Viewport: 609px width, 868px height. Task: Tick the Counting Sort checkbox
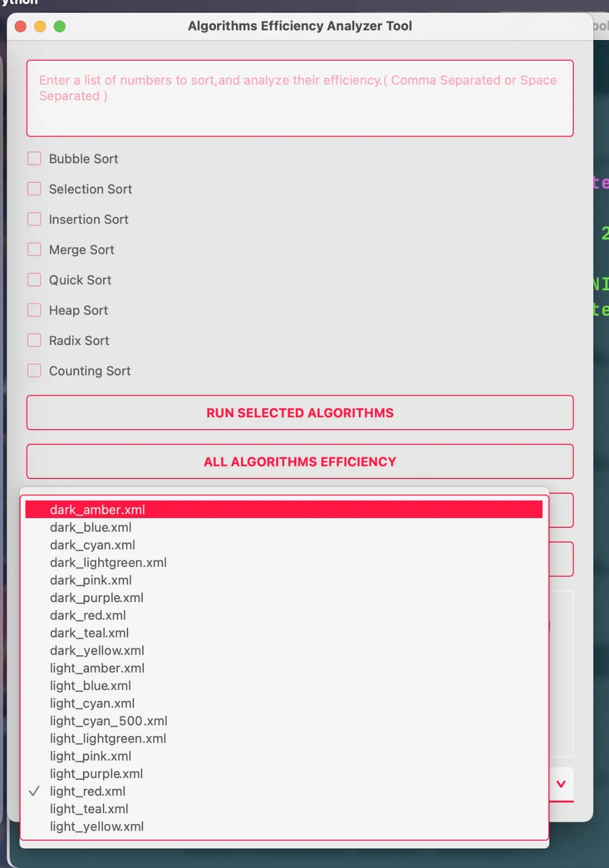coord(34,371)
